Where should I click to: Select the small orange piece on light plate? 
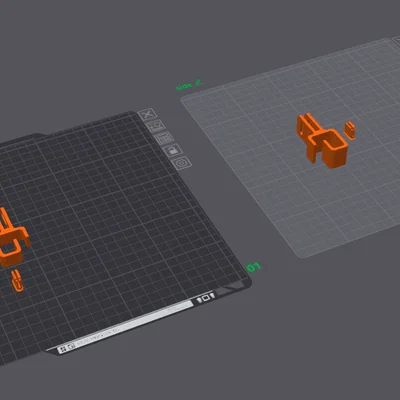pyautogui.click(x=350, y=130)
